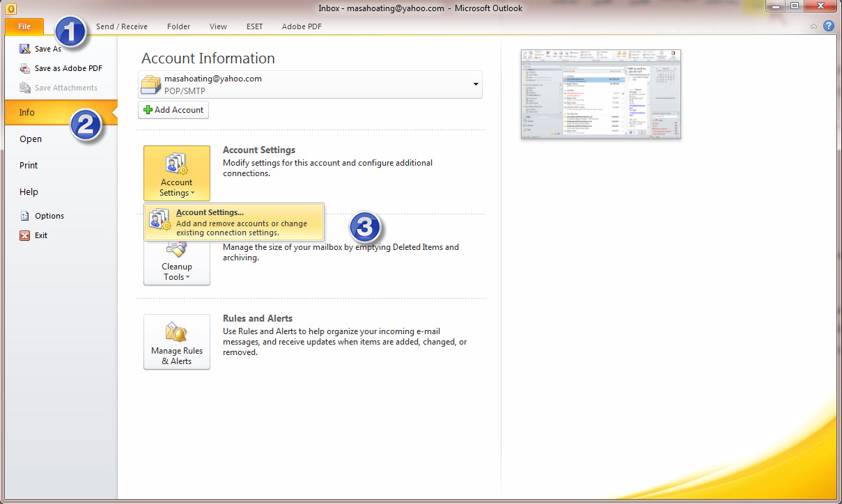
Task: Switch to the Send / Receive tab
Action: [x=122, y=26]
